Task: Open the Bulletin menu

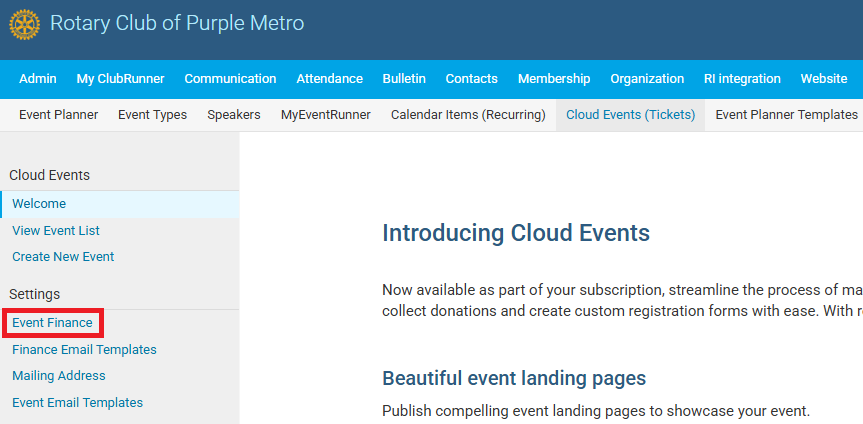Action: (404, 79)
